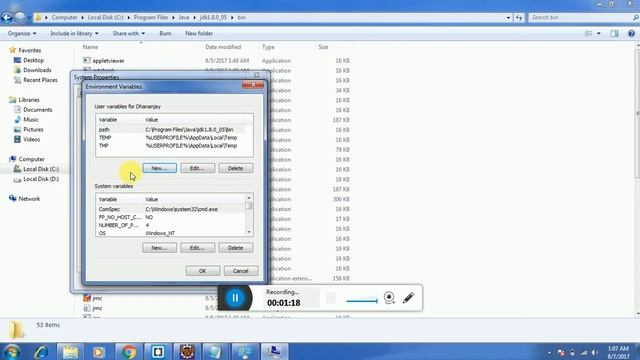
Task: Click New under System variables
Action: pos(160,248)
